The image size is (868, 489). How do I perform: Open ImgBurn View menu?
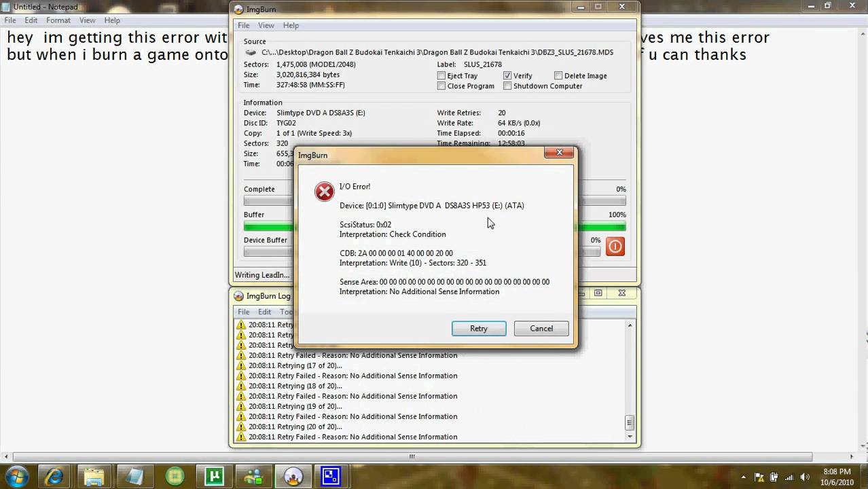(x=266, y=25)
